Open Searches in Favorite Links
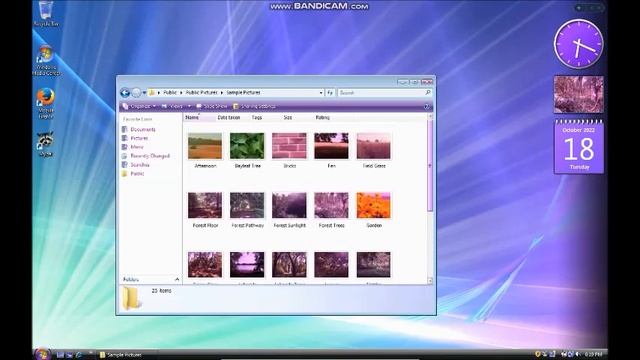 (x=136, y=165)
